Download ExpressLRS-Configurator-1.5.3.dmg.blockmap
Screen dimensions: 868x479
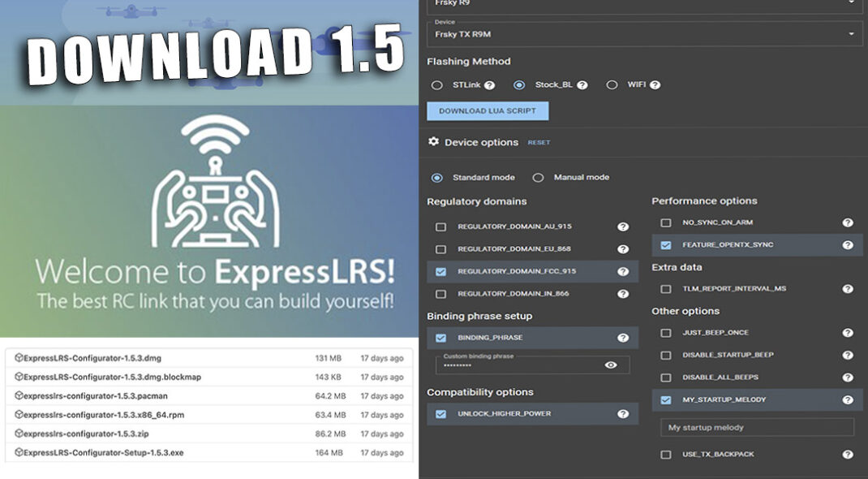[x=113, y=377]
